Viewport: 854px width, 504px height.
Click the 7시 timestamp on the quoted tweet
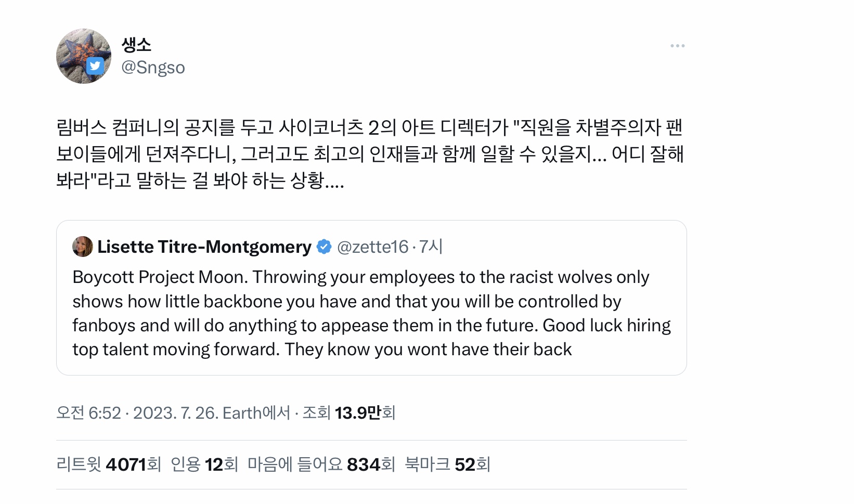tap(431, 247)
